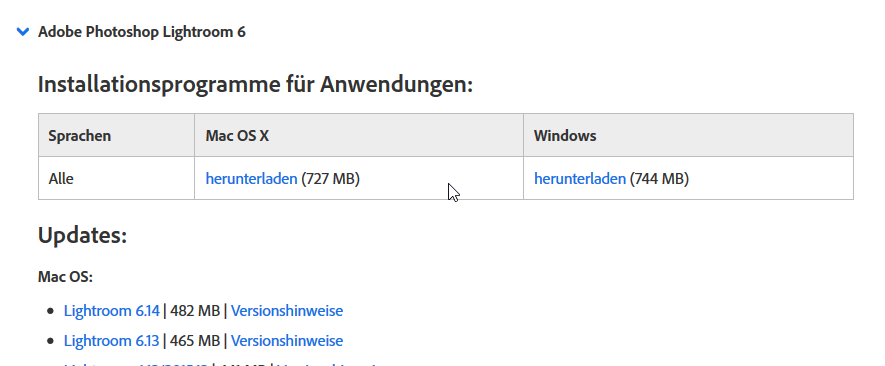This screenshot has height=366, width=885.
Task: Click the Adobe Photoshop Lightroom 6 section title
Action: tap(142, 32)
